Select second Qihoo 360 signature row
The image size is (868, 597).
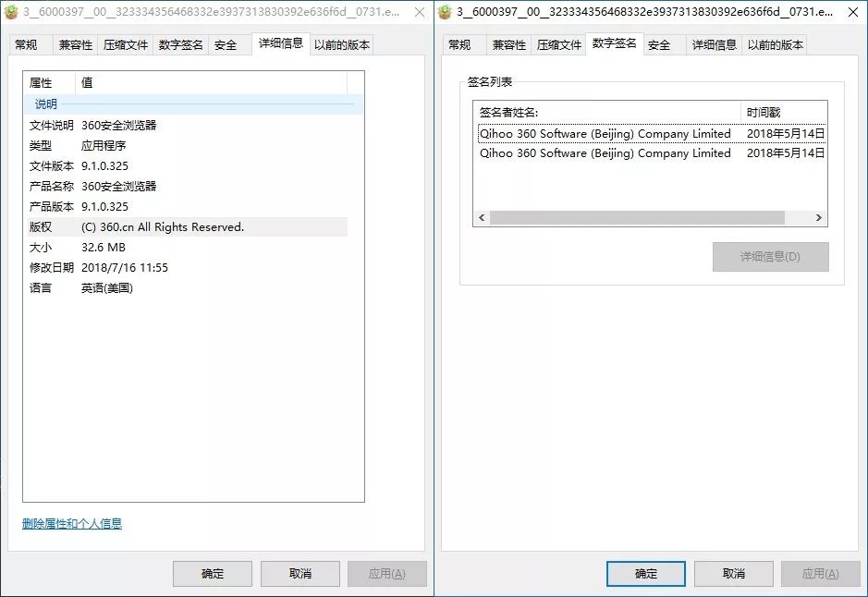click(652, 153)
